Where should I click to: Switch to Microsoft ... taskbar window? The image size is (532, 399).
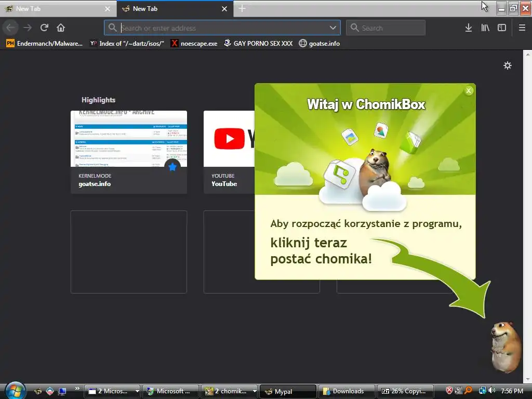click(170, 391)
